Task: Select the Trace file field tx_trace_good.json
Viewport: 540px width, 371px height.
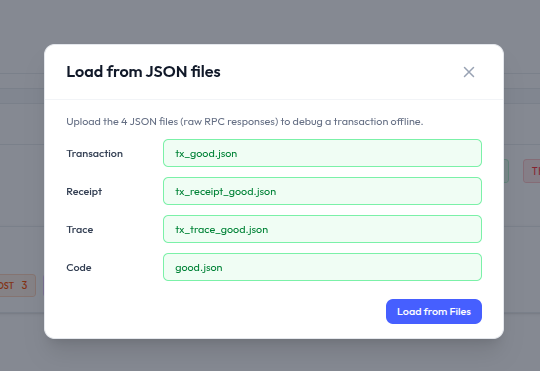Action: pos(322,229)
